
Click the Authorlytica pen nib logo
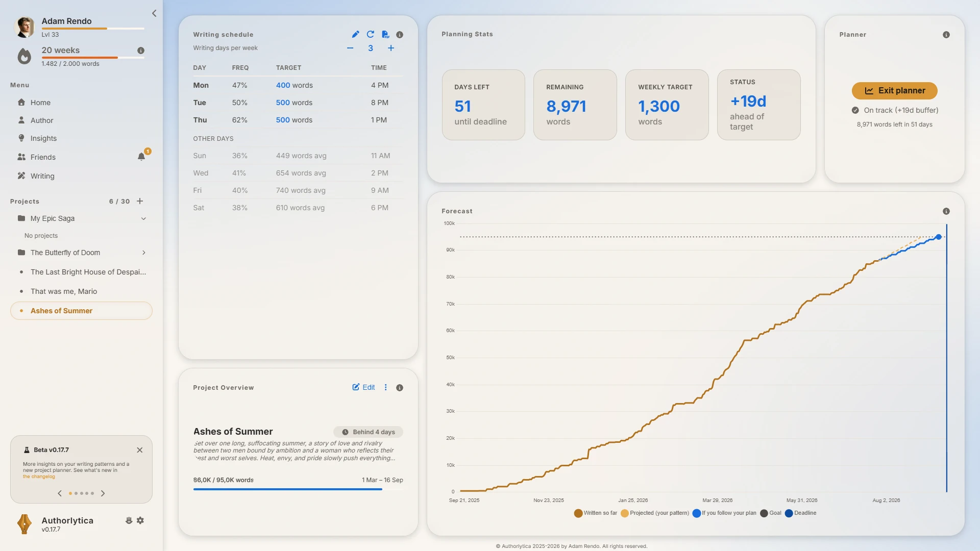click(x=24, y=524)
